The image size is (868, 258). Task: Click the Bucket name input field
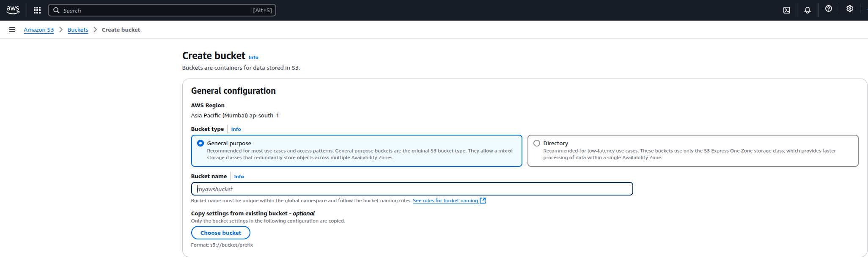click(x=412, y=189)
